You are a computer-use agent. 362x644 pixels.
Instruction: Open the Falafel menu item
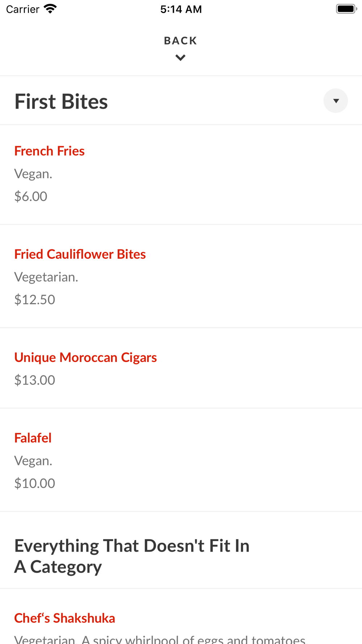pos(33,438)
